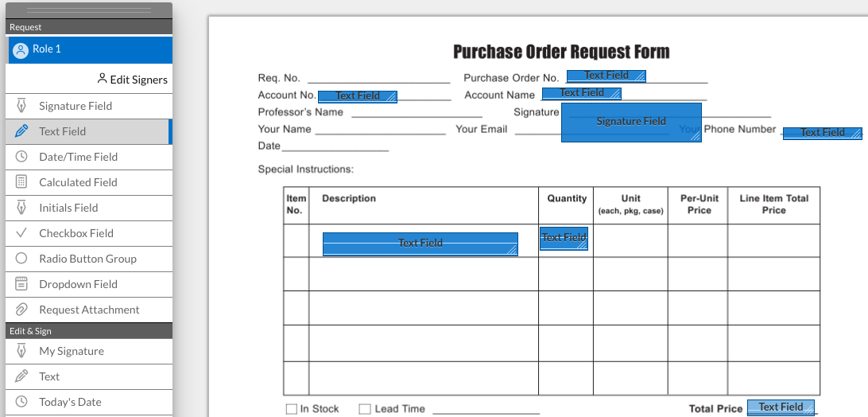This screenshot has width=868, height=417.
Task: Click the Text Field in the Description column
Action: (x=420, y=244)
